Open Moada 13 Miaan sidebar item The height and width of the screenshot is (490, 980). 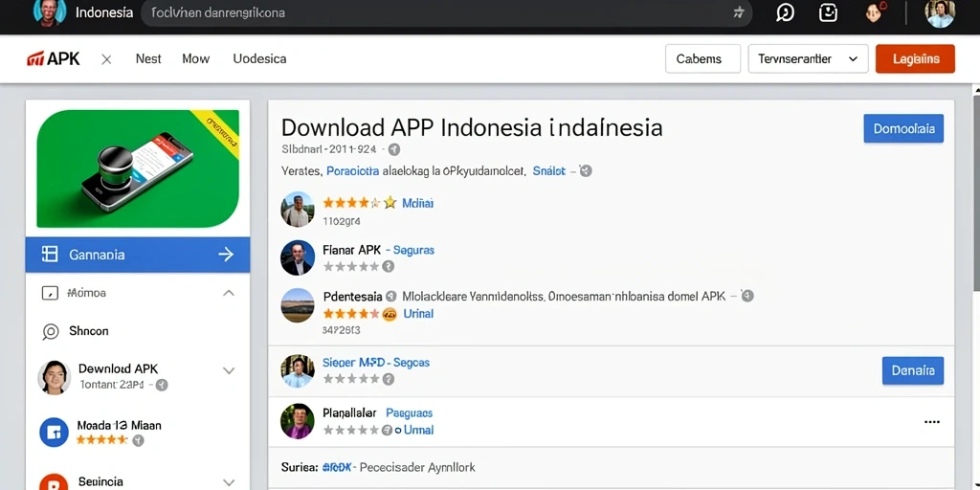click(x=119, y=425)
